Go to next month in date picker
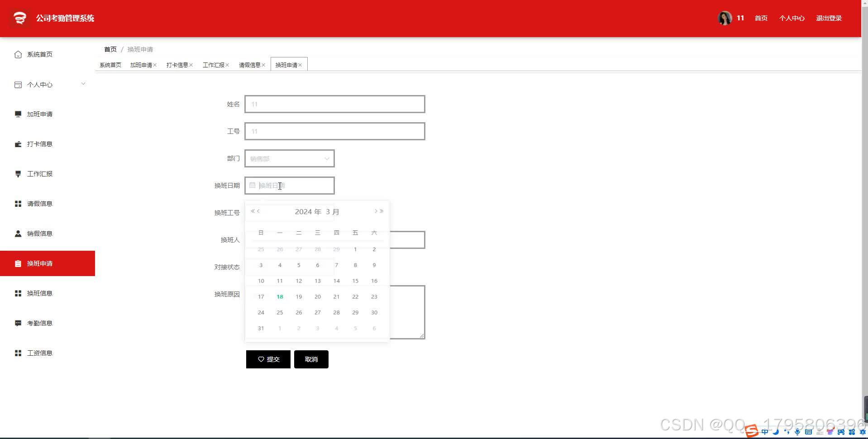Viewport: 868px width, 439px height. coord(376,211)
